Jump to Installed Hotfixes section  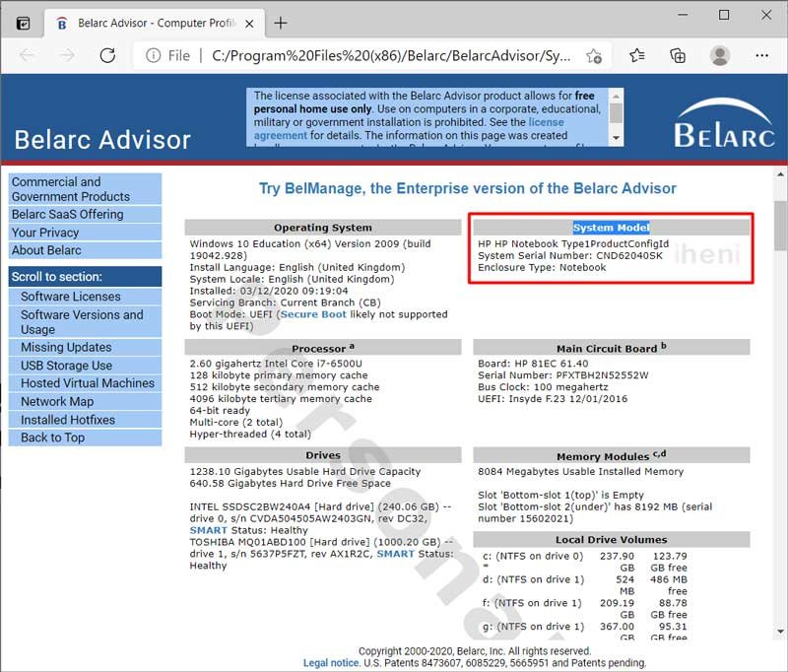pyautogui.click(x=85, y=420)
